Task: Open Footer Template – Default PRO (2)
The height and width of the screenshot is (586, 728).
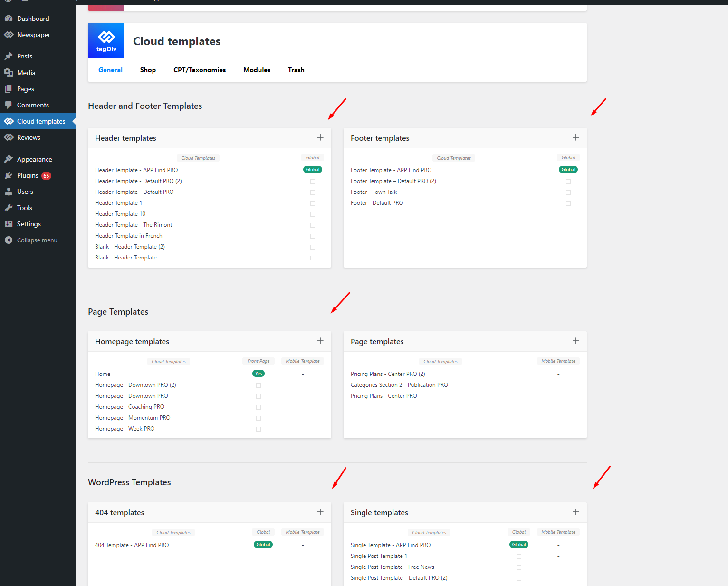Action: point(393,181)
